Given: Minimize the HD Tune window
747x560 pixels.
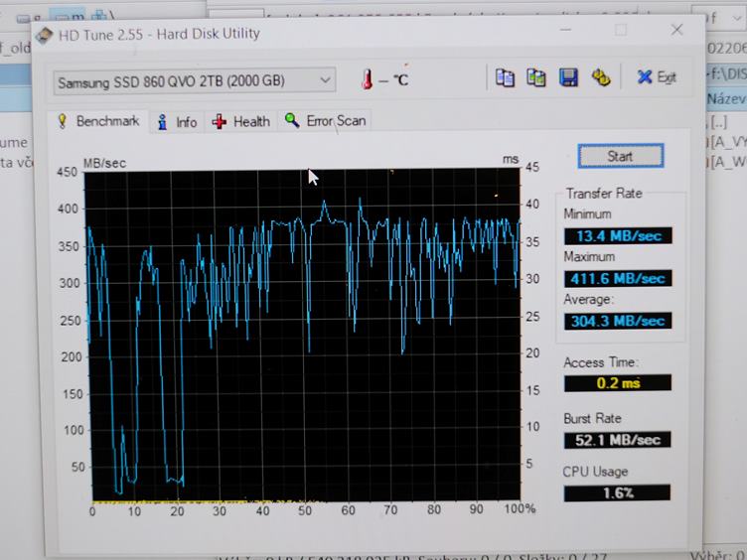Looking at the screenshot, I should point(565,30).
